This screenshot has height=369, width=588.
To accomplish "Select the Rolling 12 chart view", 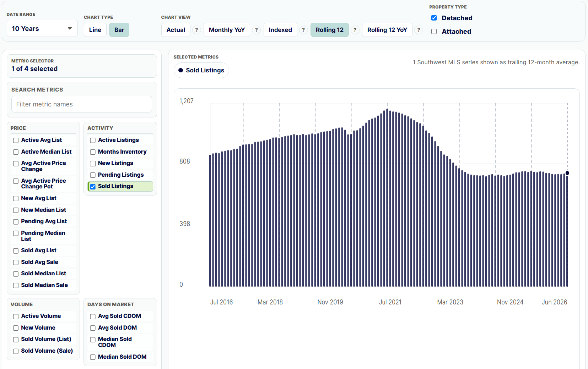I will pyautogui.click(x=329, y=30).
